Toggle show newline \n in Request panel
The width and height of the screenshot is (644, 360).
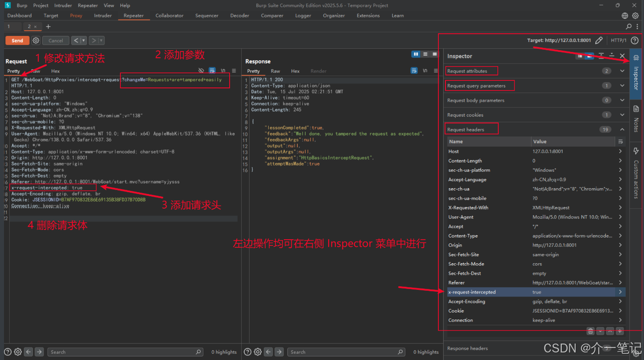click(x=223, y=71)
